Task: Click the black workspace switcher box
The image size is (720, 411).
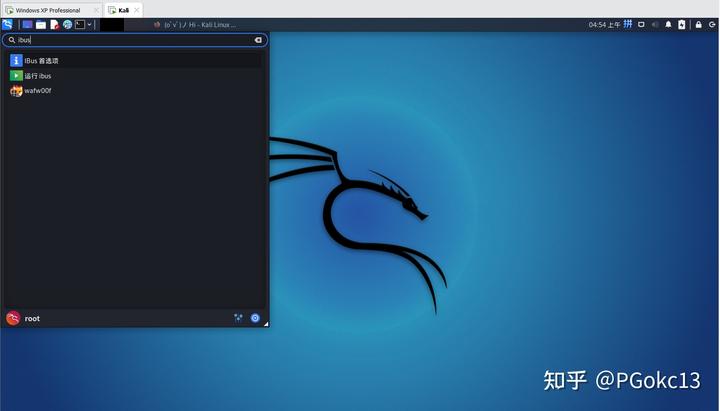Action: pos(112,25)
